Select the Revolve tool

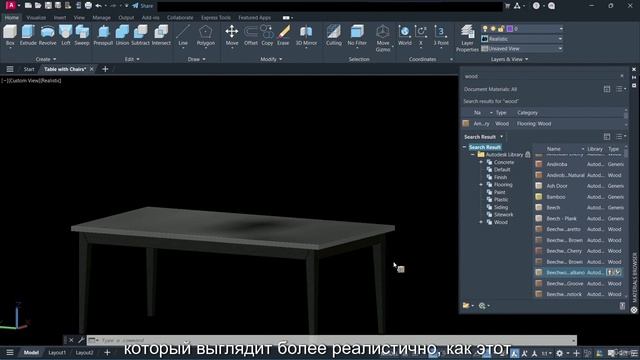click(47, 35)
